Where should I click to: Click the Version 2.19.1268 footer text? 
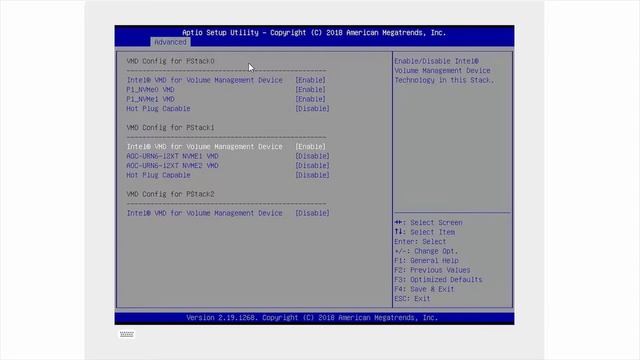click(312, 318)
